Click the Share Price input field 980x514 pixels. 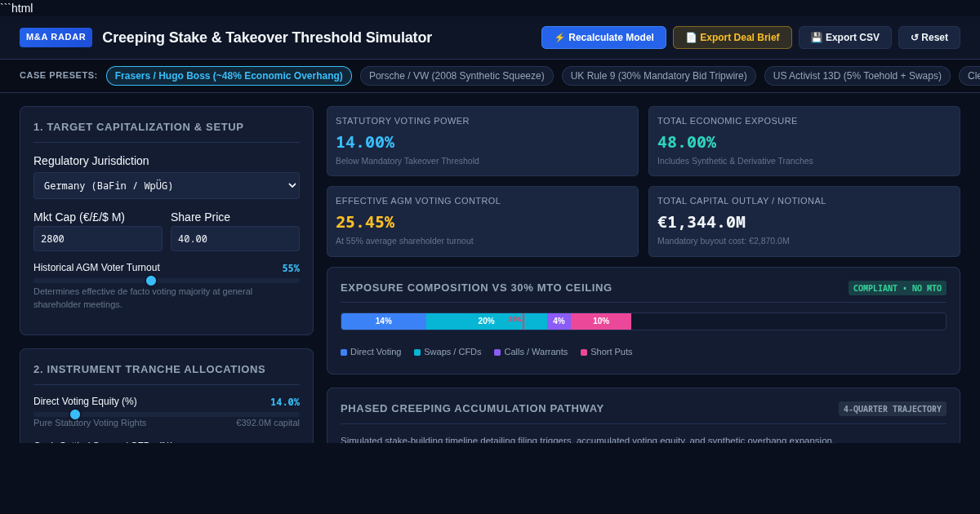[x=235, y=239]
